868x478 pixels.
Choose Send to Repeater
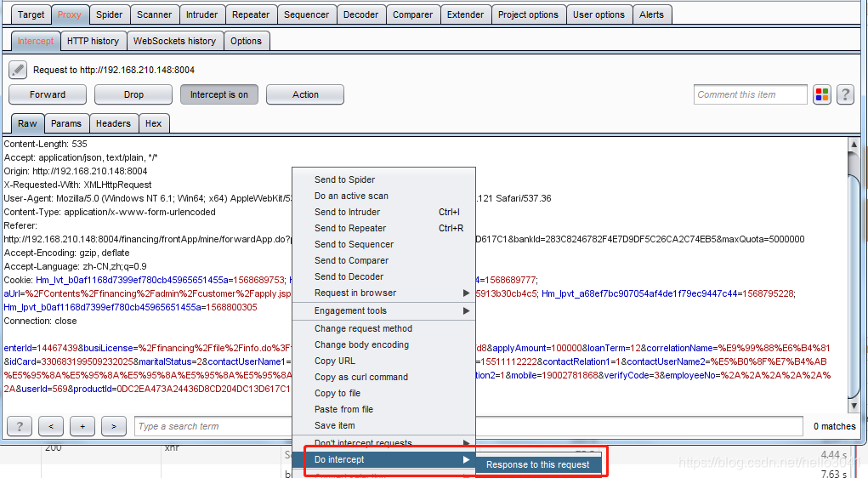pos(383,228)
